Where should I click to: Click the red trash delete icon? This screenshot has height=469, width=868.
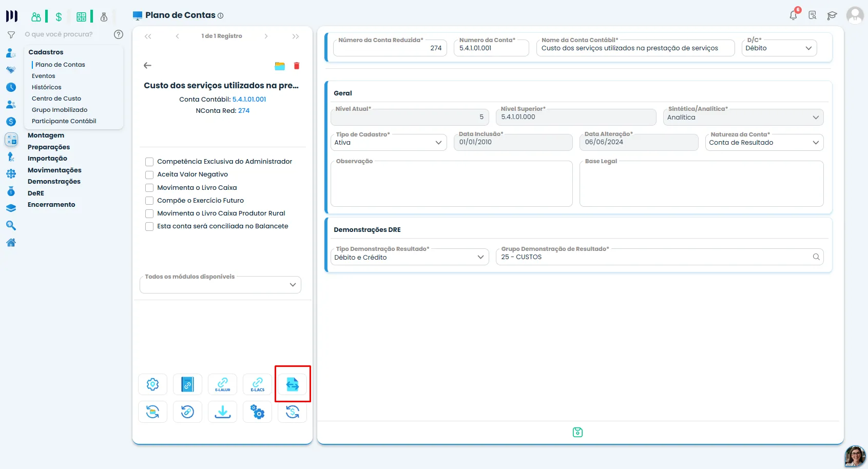tap(296, 66)
